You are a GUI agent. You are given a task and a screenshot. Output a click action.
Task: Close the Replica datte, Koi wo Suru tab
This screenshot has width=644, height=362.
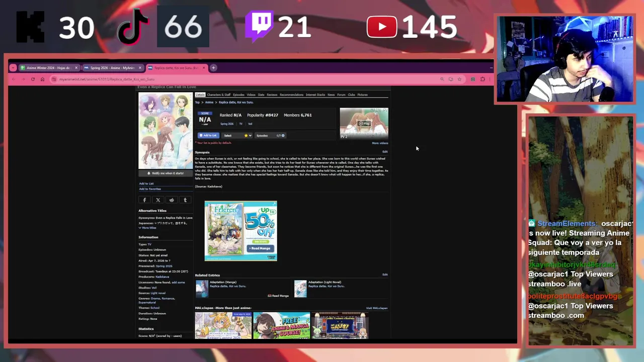coord(204,67)
